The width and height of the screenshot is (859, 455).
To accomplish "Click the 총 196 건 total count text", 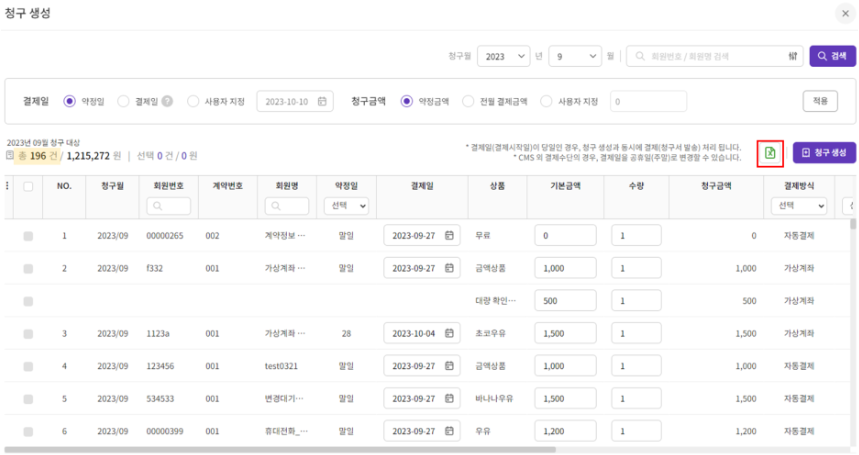I will coord(38,155).
